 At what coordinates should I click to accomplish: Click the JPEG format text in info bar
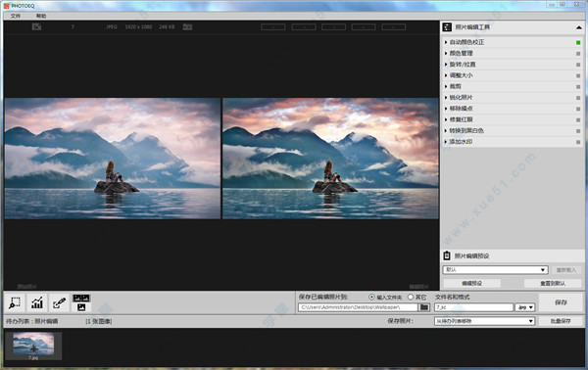(x=112, y=27)
